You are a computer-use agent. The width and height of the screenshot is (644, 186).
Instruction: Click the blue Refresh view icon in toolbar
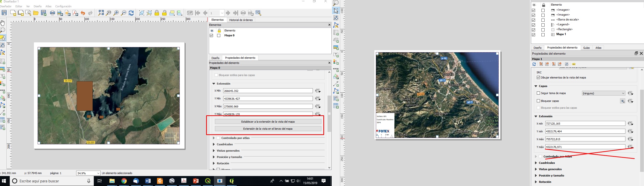click(131, 13)
